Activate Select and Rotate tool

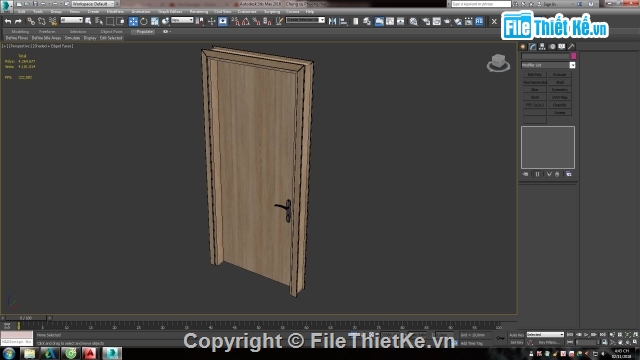[x=144, y=21]
